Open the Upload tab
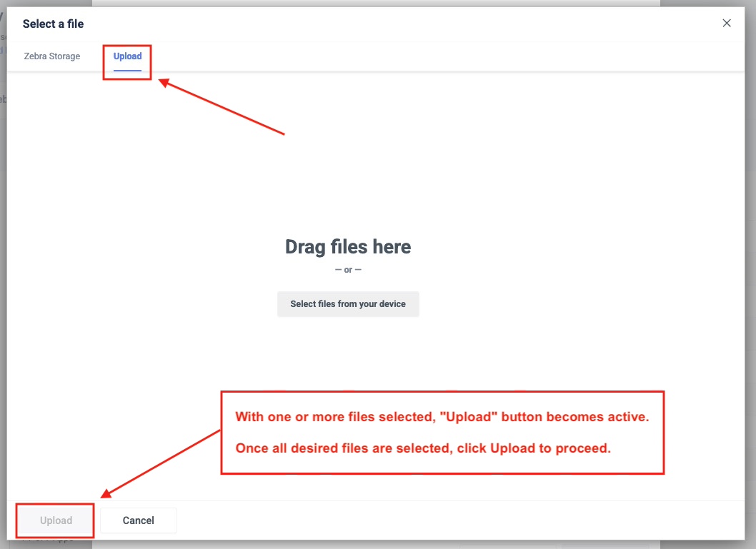The height and width of the screenshot is (549, 756). (127, 56)
